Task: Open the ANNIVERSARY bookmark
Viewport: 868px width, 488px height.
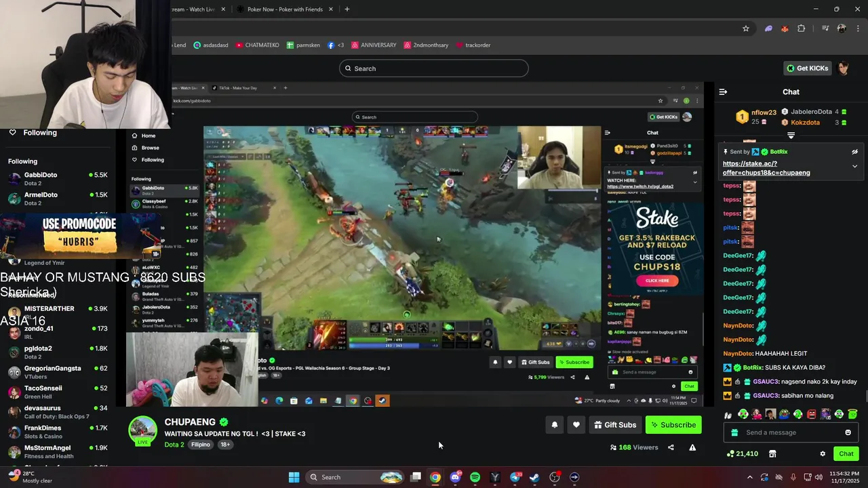Action: pyautogui.click(x=373, y=45)
